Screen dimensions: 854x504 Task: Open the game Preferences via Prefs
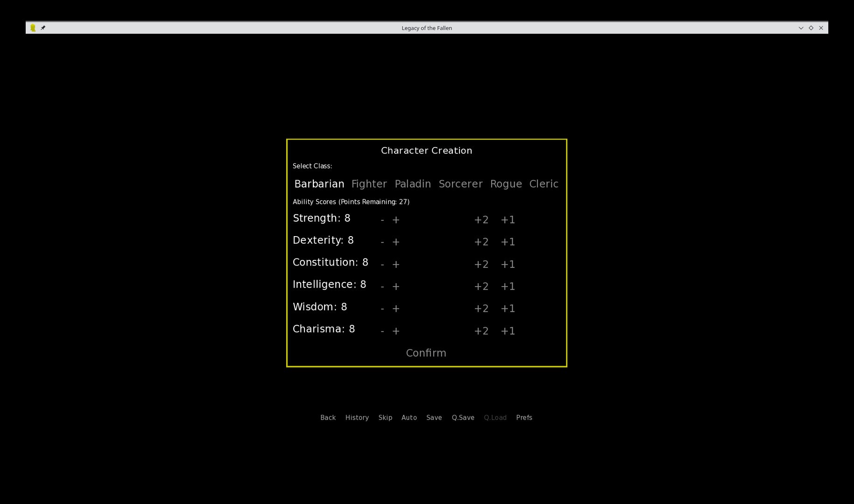tap(524, 417)
